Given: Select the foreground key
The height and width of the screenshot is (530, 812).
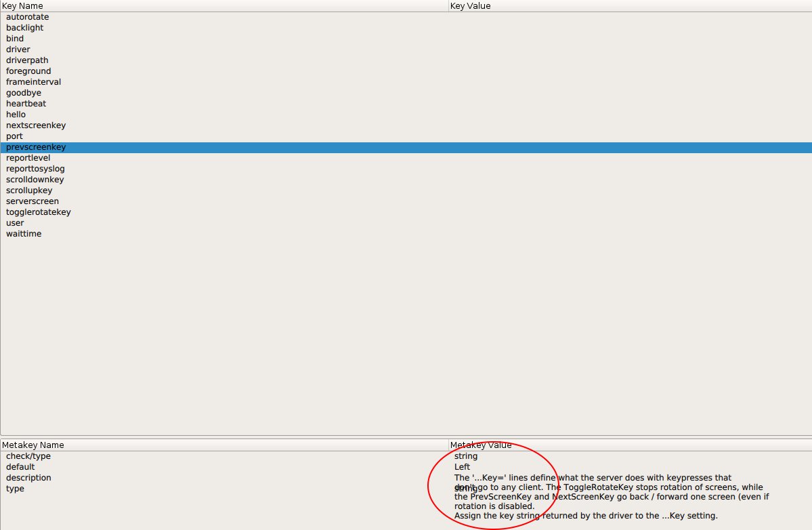Looking at the screenshot, I should [28, 70].
